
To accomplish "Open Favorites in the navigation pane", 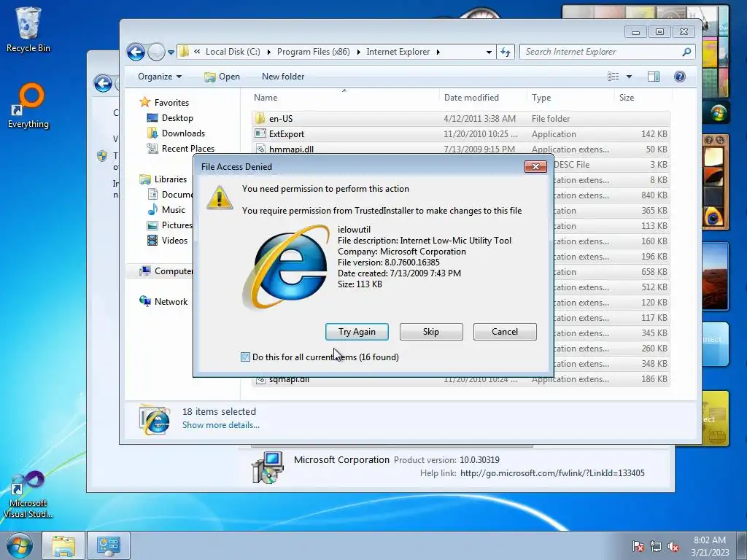I will 171,102.
